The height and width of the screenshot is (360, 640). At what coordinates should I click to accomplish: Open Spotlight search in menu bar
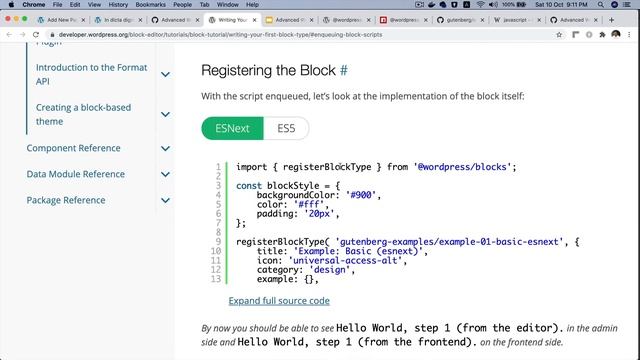click(x=600, y=4)
